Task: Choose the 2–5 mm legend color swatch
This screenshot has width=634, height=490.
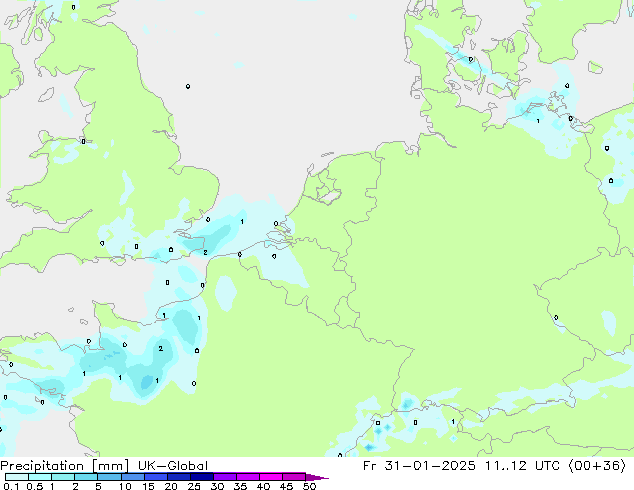Action: click(x=86, y=477)
